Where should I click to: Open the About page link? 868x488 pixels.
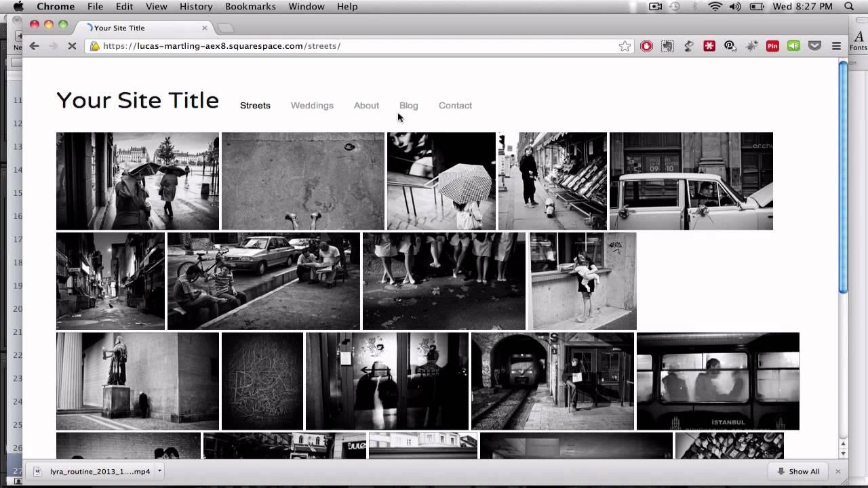[366, 106]
